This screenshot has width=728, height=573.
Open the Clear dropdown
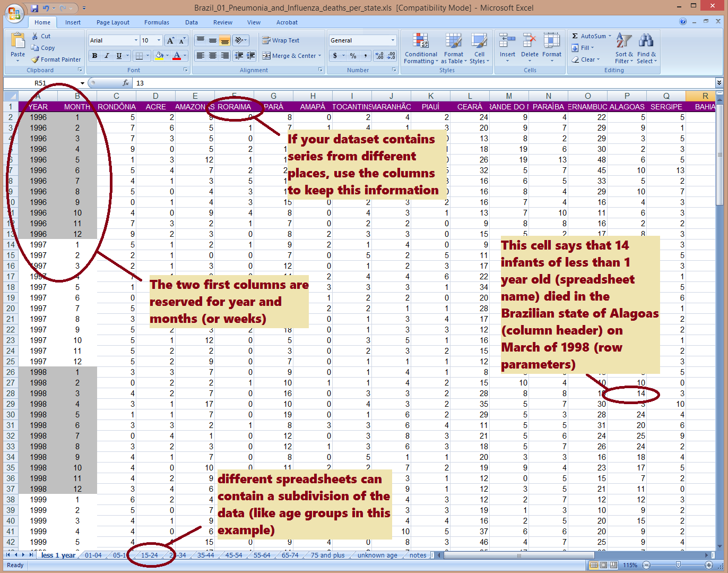586,59
